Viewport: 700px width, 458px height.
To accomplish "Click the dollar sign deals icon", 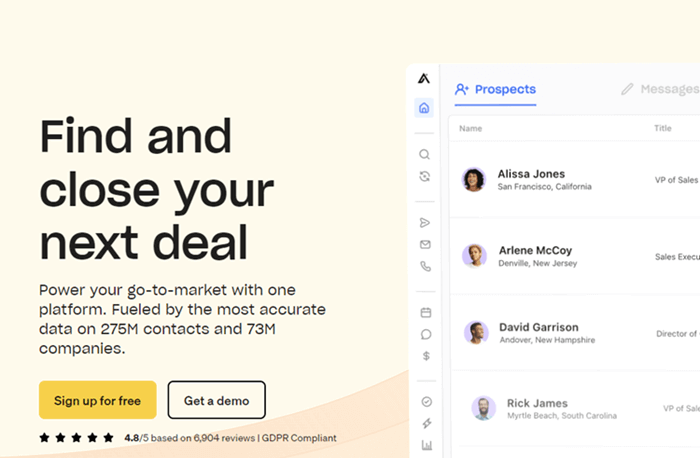I will coord(425,356).
